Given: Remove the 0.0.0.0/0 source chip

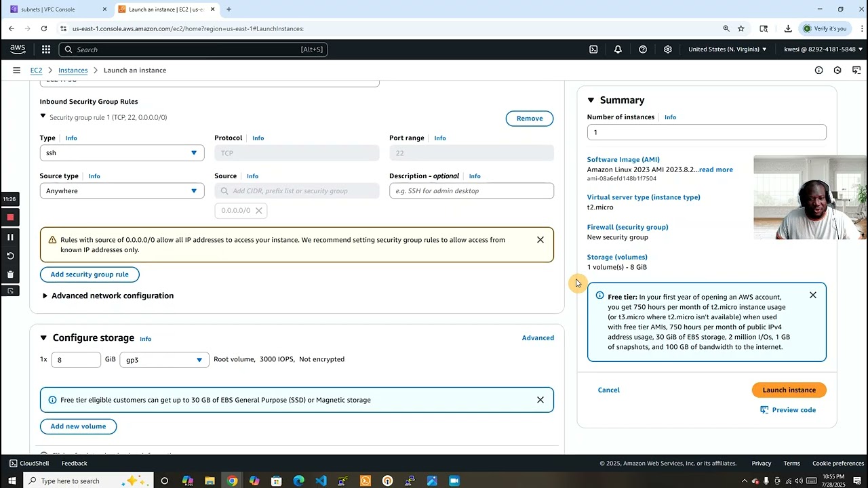Looking at the screenshot, I should coord(258,211).
